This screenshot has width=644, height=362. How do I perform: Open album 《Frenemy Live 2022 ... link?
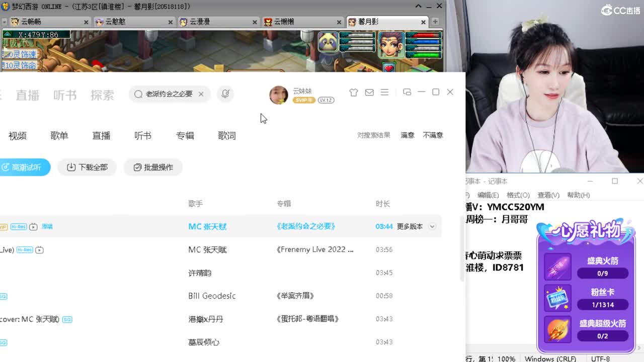315,250
